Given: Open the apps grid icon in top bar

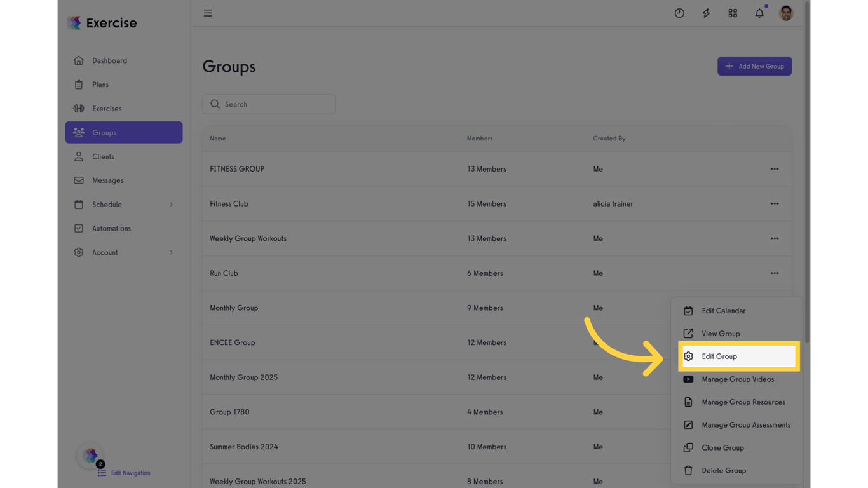Looking at the screenshot, I should pos(733,13).
